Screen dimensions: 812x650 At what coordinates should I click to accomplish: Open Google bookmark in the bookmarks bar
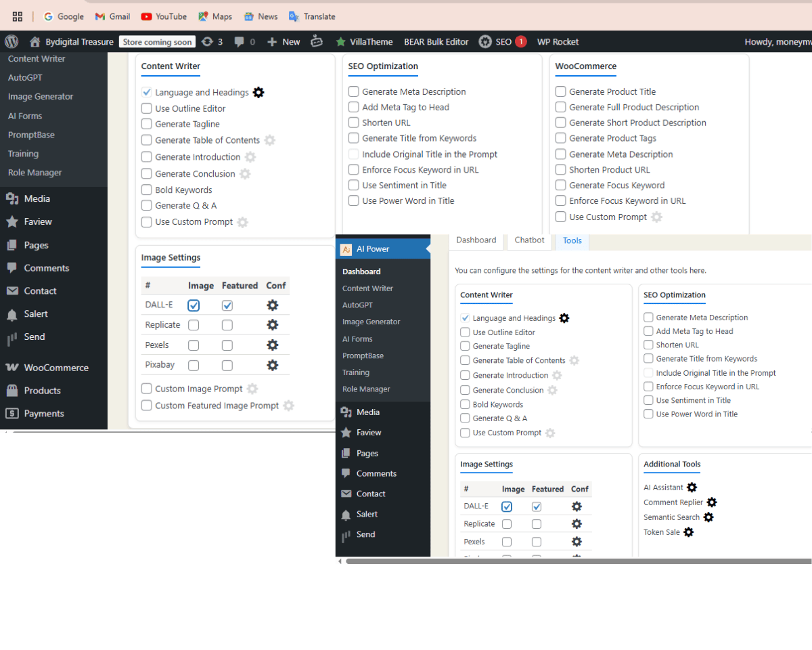64,16
